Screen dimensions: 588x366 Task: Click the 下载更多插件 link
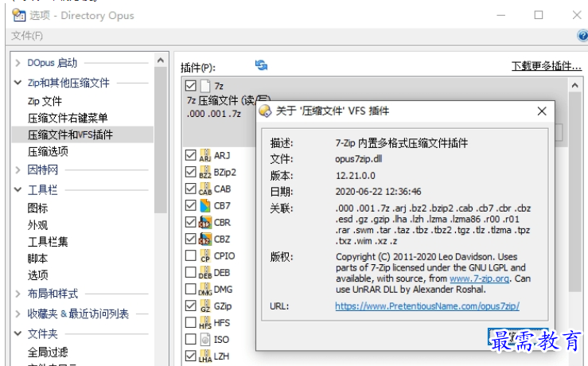(x=547, y=66)
